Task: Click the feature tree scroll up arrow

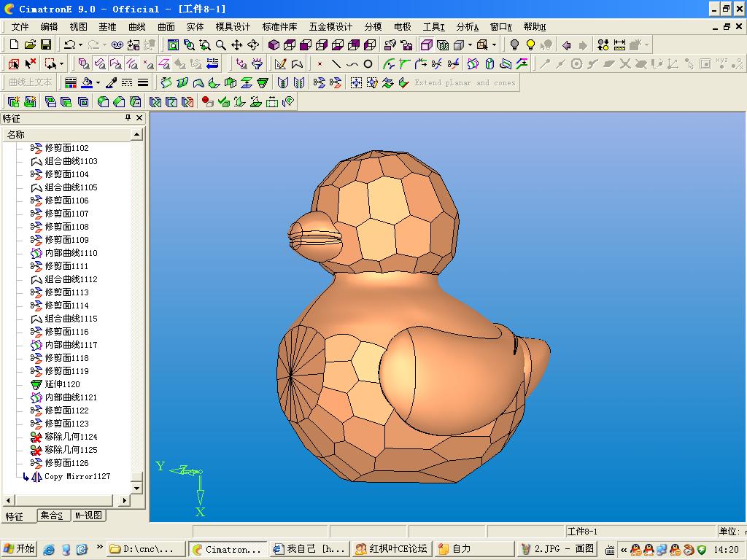Action: 136,135
